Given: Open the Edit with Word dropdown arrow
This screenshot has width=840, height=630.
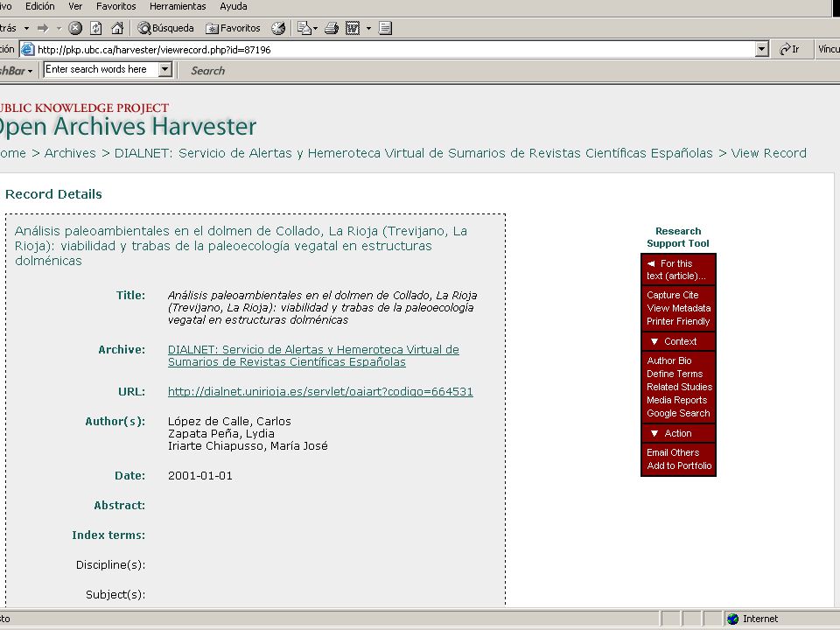Looking at the screenshot, I should (x=368, y=28).
